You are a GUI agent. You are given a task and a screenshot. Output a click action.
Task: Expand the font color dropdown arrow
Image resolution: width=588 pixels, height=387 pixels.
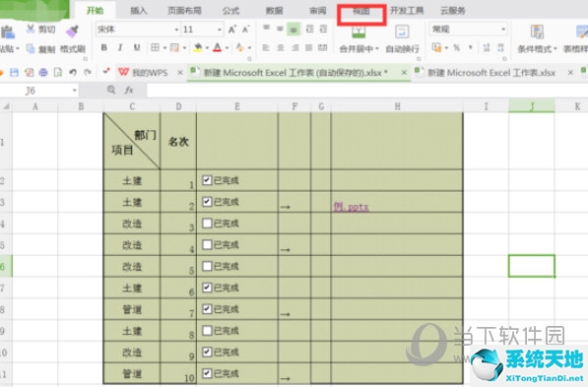click(227, 48)
